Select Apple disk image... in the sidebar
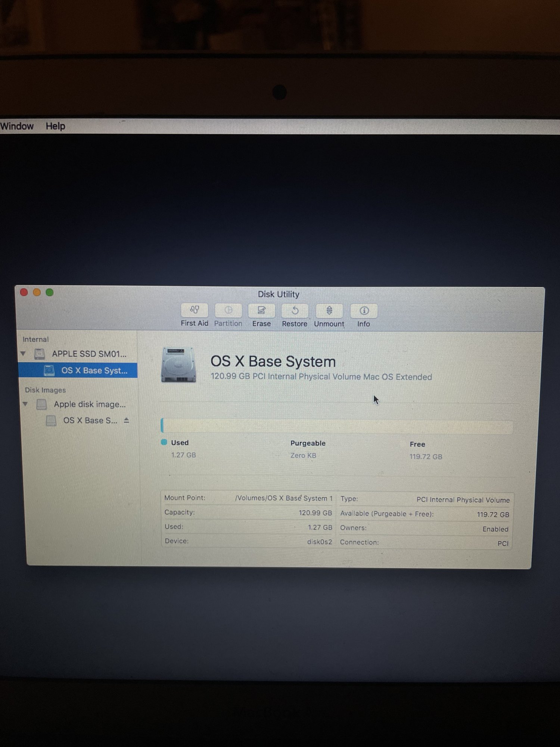Screen dimensions: 560x747 pos(79,404)
